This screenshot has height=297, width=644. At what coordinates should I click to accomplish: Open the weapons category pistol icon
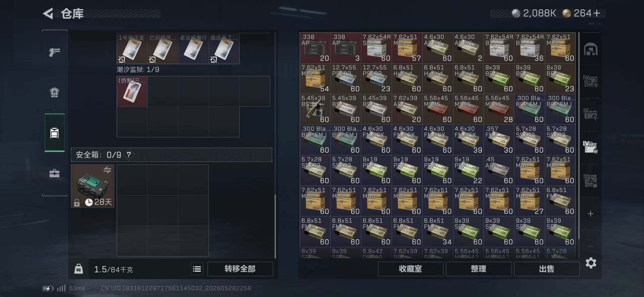[54, 52]
